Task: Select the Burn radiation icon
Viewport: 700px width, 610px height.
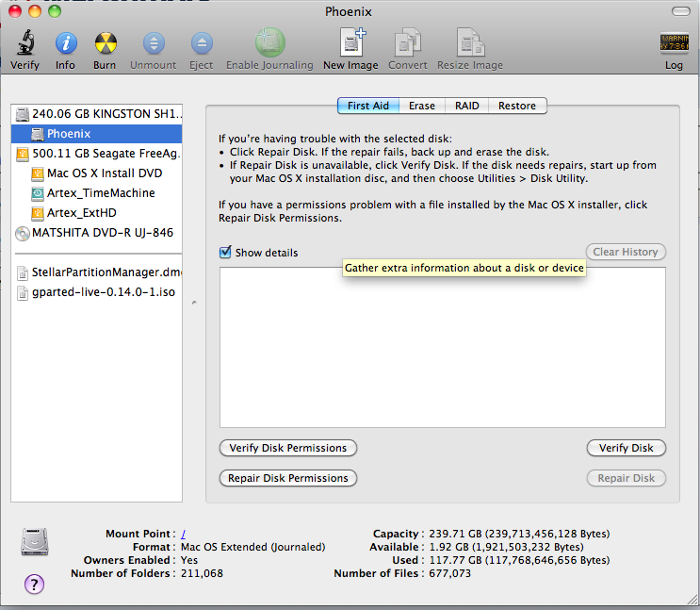Action: tap(106, 43)
